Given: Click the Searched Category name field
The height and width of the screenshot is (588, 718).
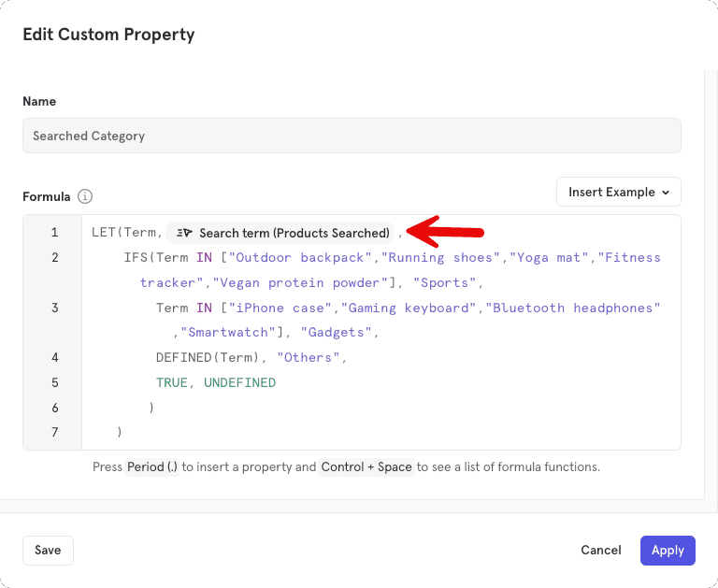Looking at the screenshot, I should click(352, 136).
